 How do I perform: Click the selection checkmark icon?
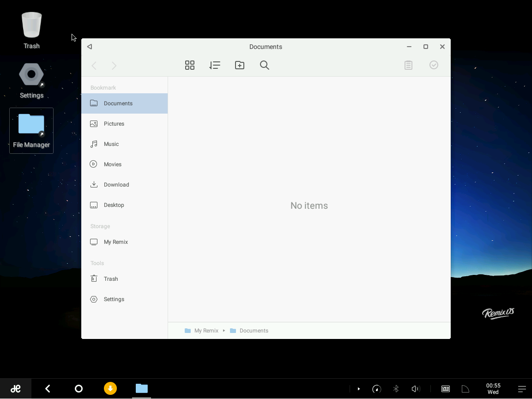434,65
